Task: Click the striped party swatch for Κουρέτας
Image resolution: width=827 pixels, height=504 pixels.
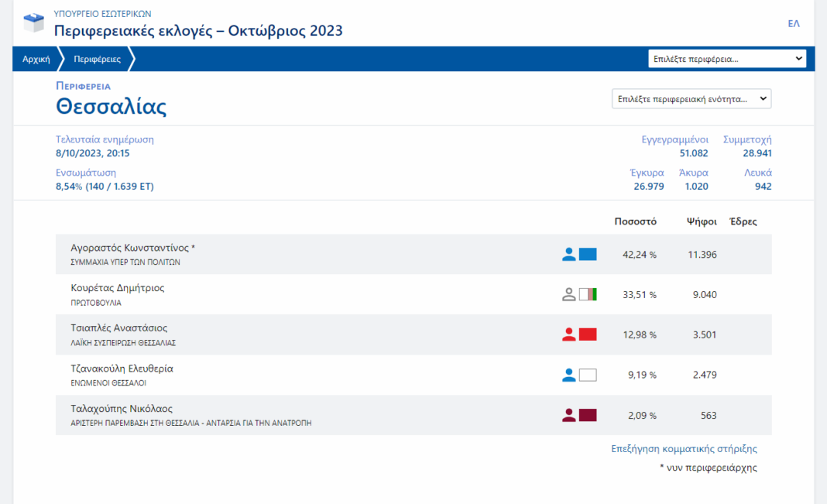Action: pos(588,294)
